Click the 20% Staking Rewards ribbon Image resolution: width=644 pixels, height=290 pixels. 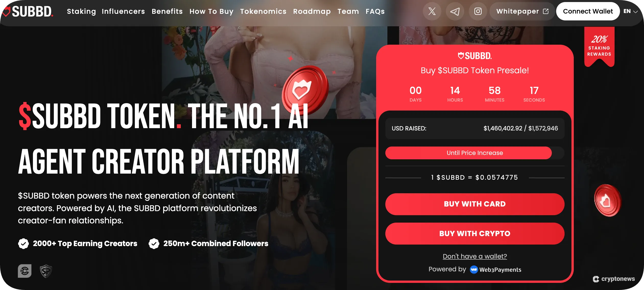coord(599,46)
